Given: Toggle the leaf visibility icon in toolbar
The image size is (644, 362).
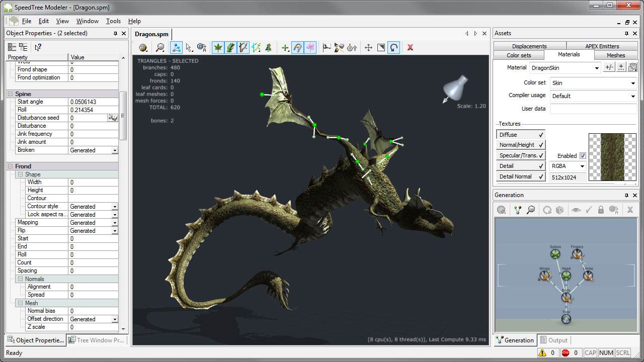Looking at the screenshot, I should (x=218, y=47).
